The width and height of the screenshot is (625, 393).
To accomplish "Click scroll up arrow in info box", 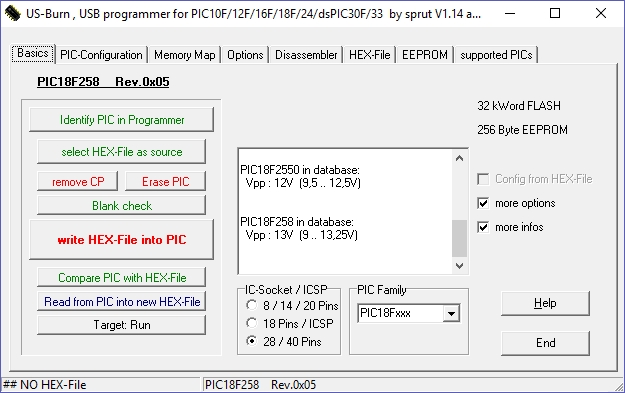I will [x=459, y=158].
